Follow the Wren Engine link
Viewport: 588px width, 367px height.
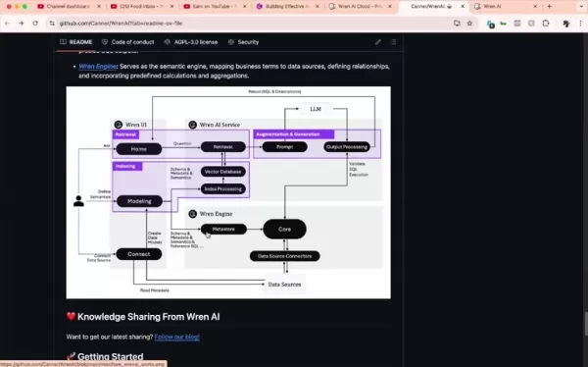coord(98,67)
